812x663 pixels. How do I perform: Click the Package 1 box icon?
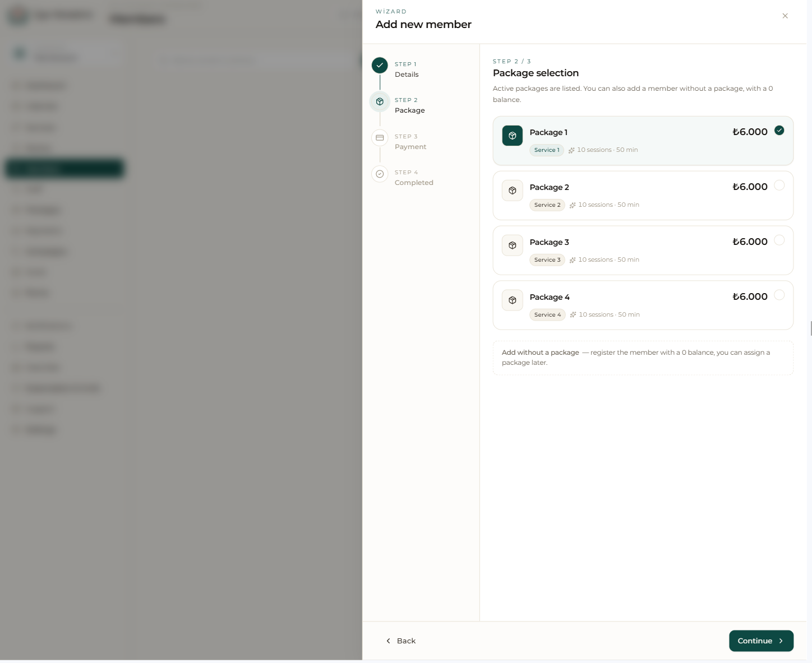click(512, 136)
